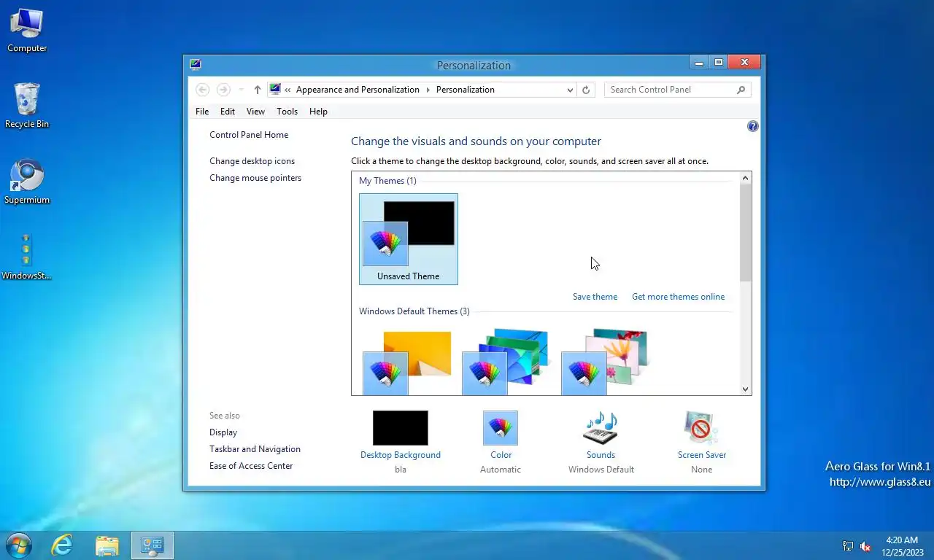Click Control Panel Home link
This screenshot has width=934, height=560.
pos(249,135)
